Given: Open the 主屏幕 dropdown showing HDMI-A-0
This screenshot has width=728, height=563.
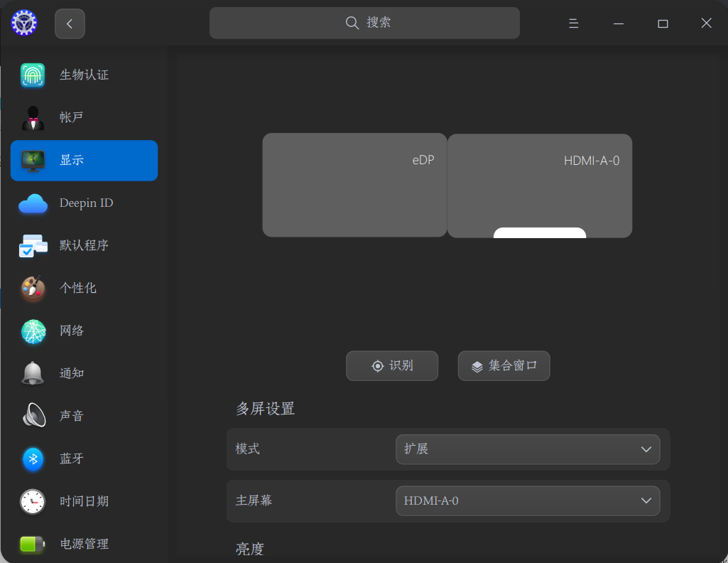Looking at the screenshot, I should [528, 500].
